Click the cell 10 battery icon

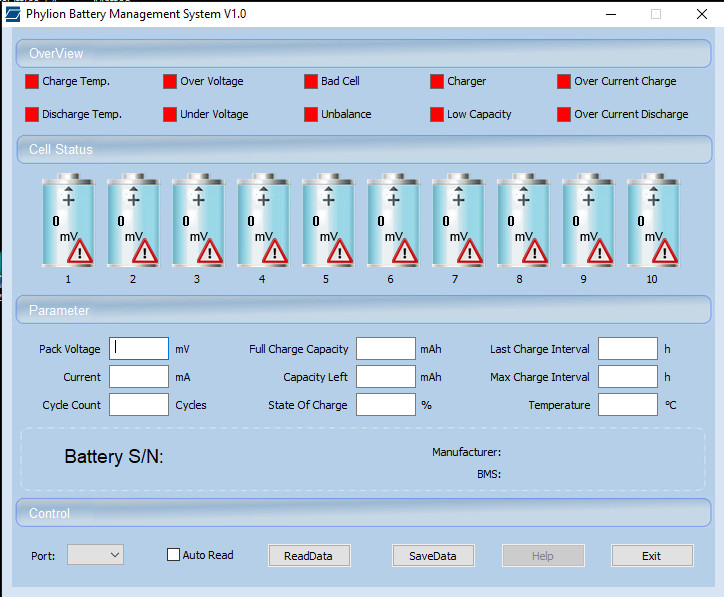(x=652, y=221)
